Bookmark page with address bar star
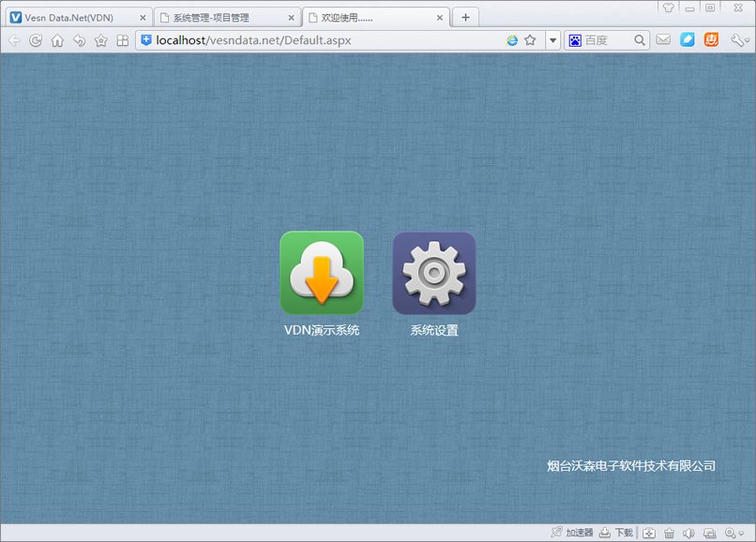 point(530,40)
